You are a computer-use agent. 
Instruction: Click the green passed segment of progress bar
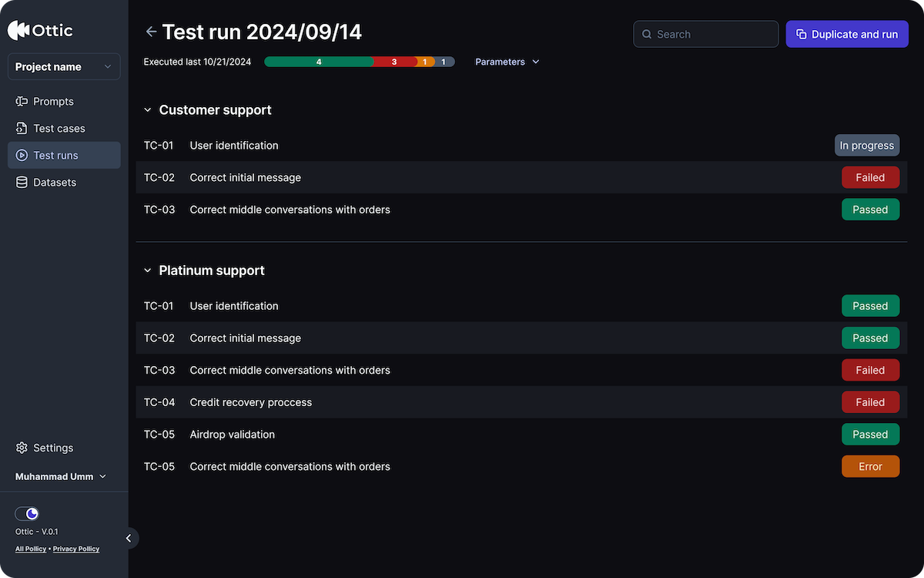pos(319,62)
